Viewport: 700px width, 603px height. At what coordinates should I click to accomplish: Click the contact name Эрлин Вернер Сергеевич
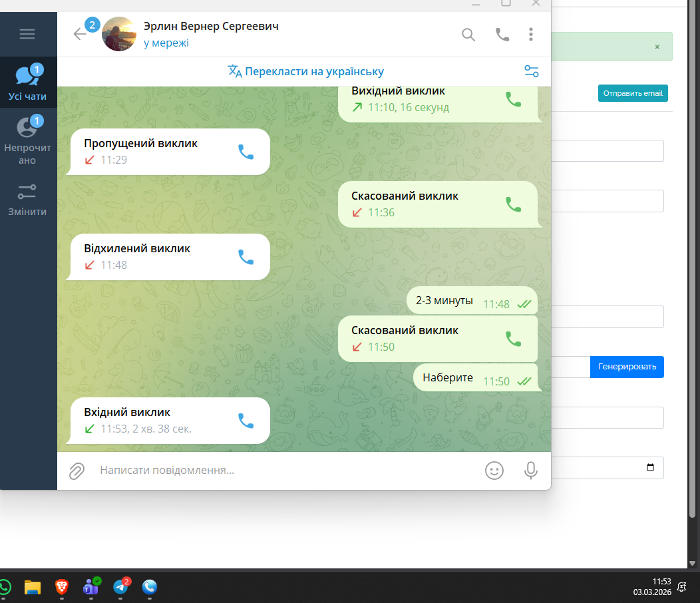pos(211,27)
